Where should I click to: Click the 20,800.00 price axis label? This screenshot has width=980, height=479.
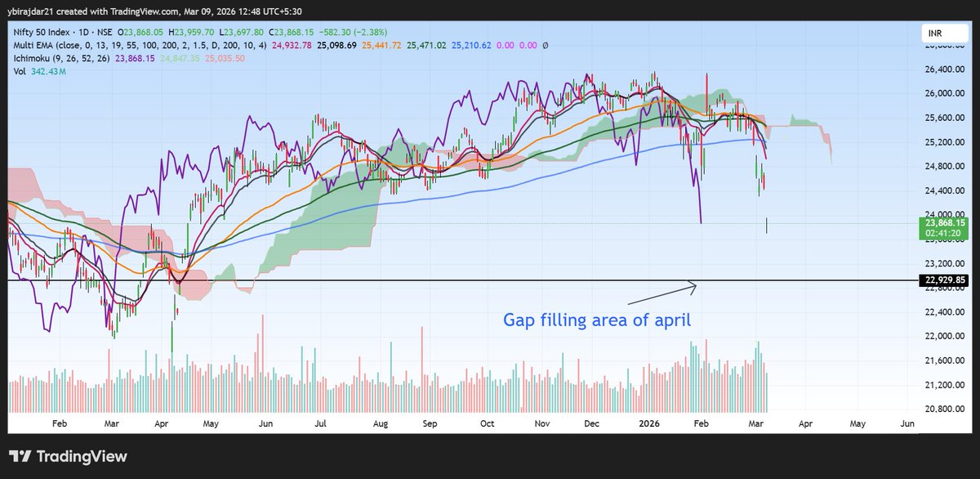[x=944, y=409]
